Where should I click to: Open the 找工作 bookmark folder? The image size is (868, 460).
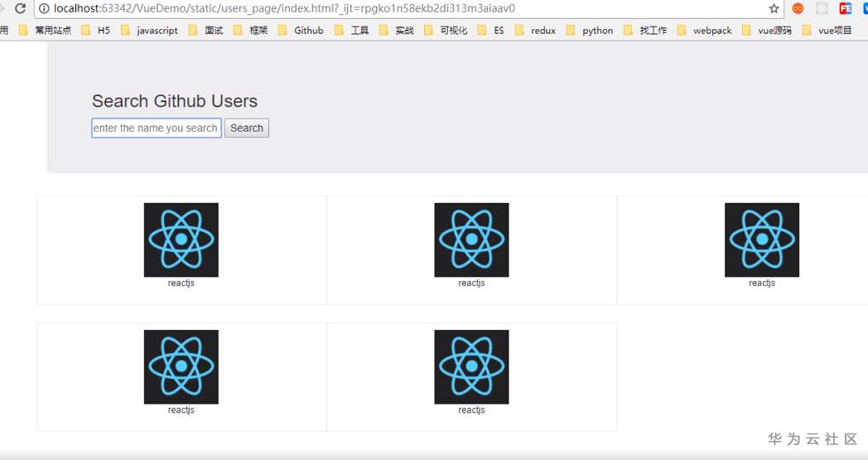[645, 31]
